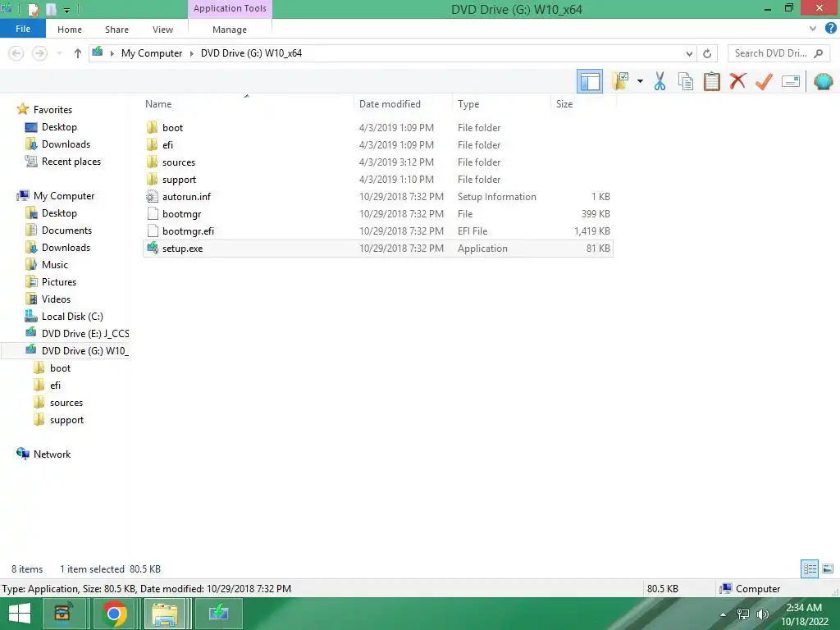
Task: Open Pictures under My Computer
Action: click(x=52, y=282)
